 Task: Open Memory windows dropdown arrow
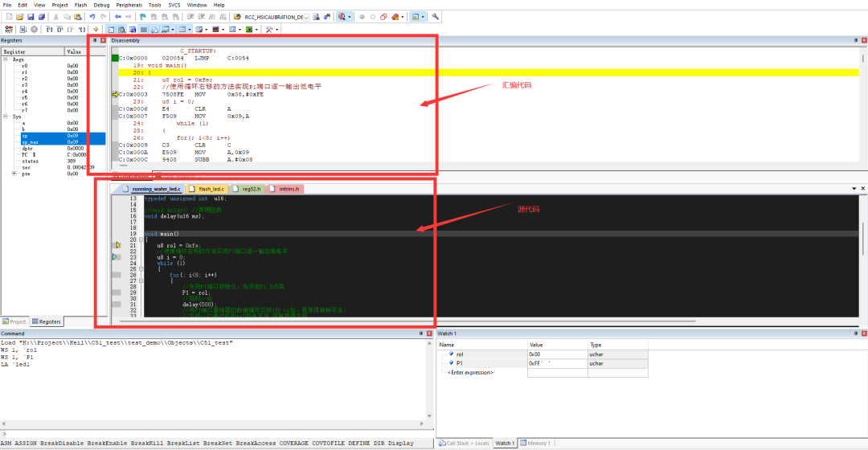[190, 30]
